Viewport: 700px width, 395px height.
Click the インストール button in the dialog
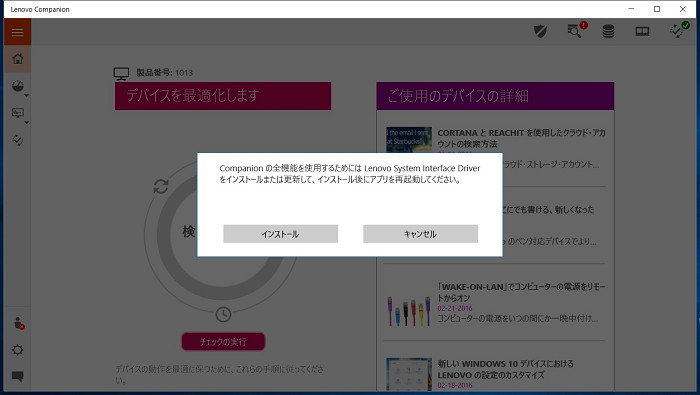tap(280, 234)
